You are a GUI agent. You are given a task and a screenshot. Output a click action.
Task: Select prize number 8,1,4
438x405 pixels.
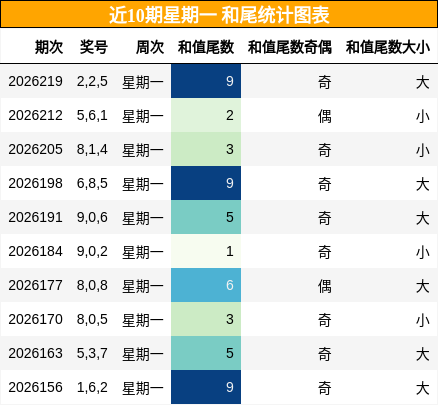(x=92, y=149)
